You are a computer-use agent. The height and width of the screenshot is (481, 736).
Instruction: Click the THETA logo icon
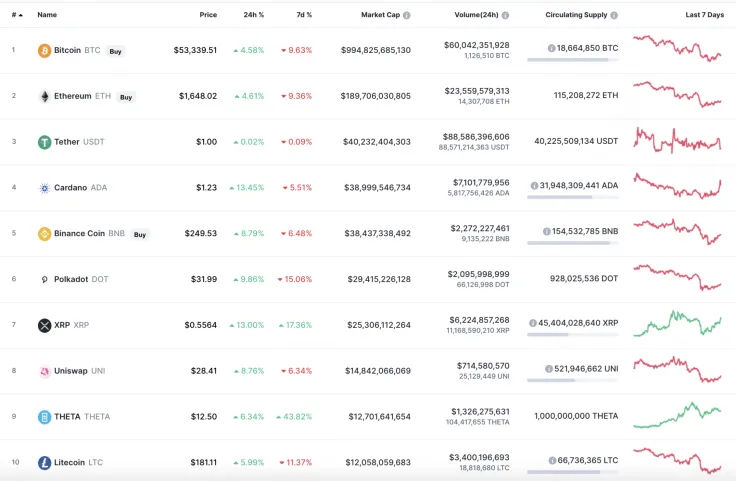tap(44, 417)
